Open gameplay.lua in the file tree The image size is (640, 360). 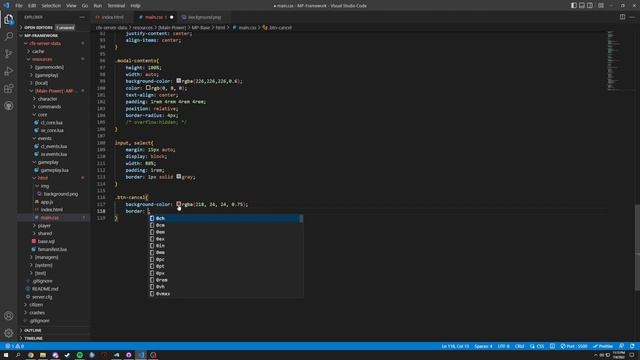pos(54,170)
